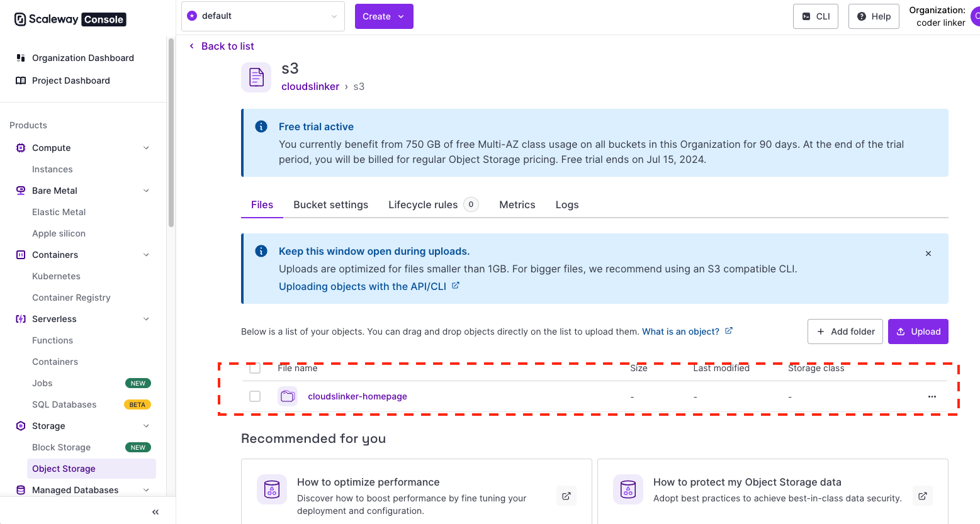Viewport: 980px width, 524px height.
Task: Click the Free trial active info icon
Action: point(261,126)
